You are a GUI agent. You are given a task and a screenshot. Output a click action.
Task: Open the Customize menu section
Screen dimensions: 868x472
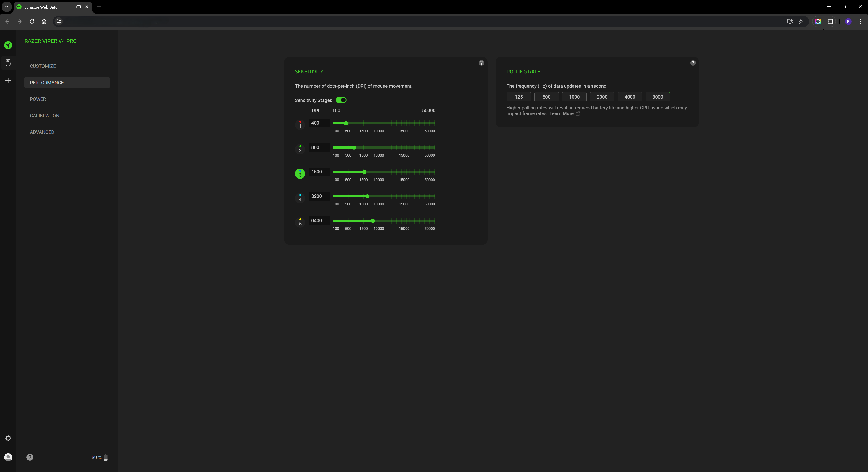tap(43, 66)
